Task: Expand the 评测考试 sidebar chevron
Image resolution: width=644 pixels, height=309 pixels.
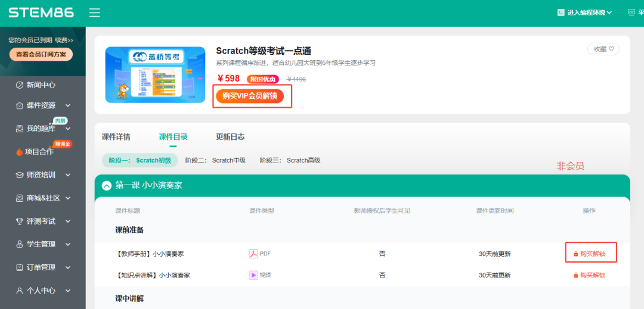Action: 68,221
